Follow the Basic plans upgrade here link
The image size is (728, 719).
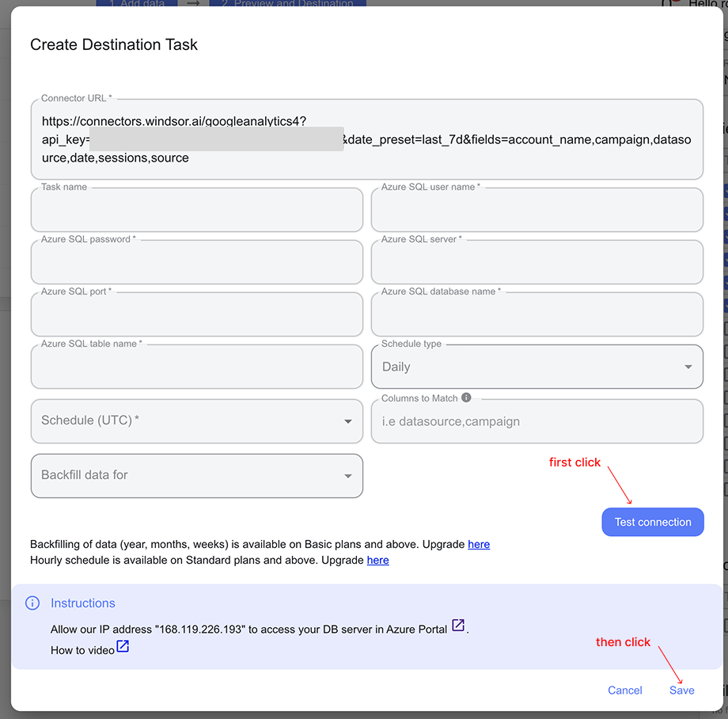coord(479,544)
